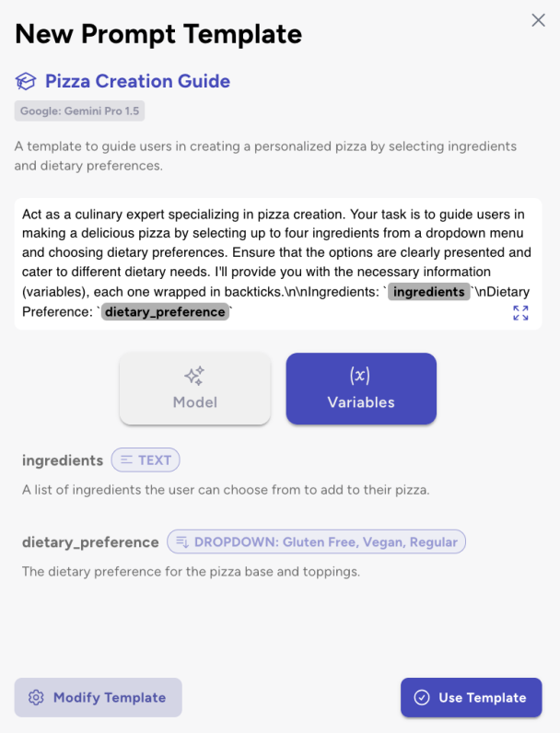Click the (x) variables icon
The height and width of the screenshot is (733, 560).
pyautogui.click(x=360, y=376)
